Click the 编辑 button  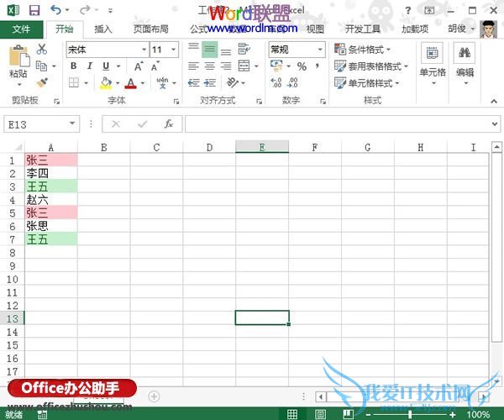[x=465, y=63]
